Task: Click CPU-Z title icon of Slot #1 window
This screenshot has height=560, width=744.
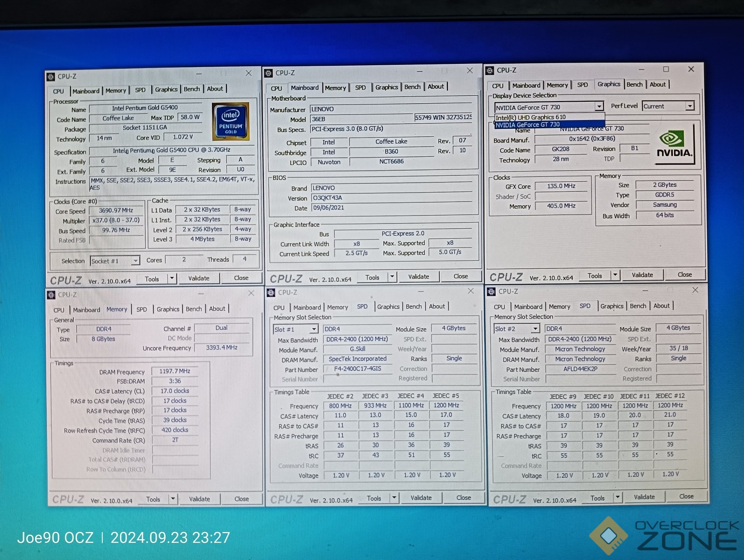Action: point(271,293)
